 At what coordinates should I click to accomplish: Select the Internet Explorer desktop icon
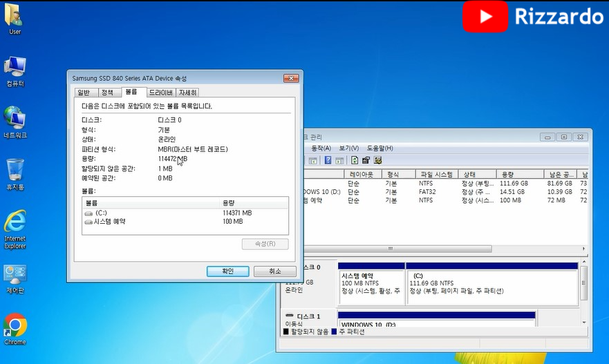(x=15, y=229)
